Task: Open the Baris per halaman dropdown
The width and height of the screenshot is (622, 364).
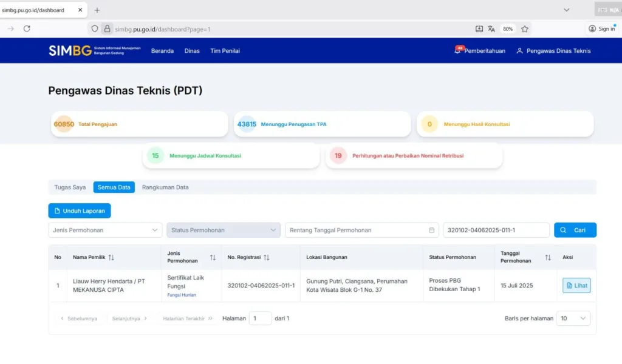Action: point(573,318)
